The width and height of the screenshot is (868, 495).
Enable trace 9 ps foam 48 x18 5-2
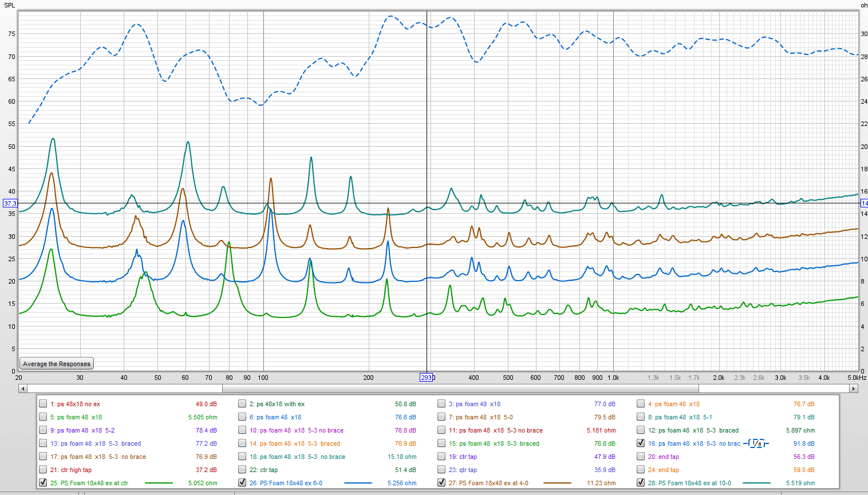(43, 430)
